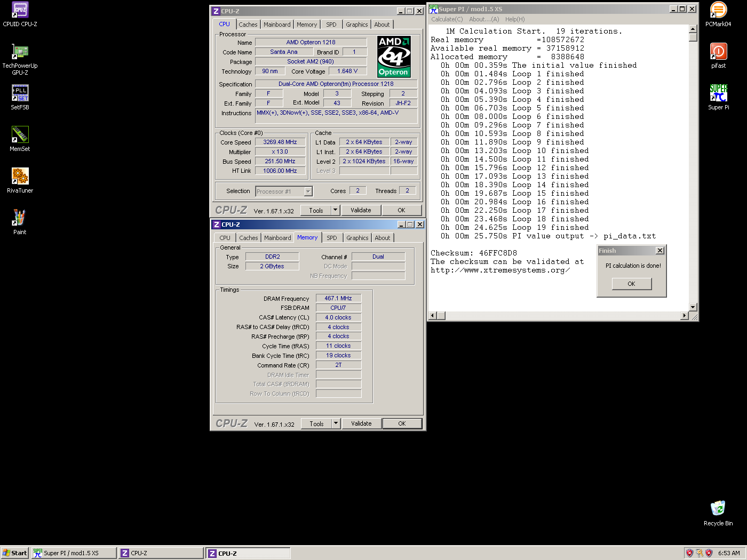Select Caches tab in top CPU-Z window

[x=248, y=25]
